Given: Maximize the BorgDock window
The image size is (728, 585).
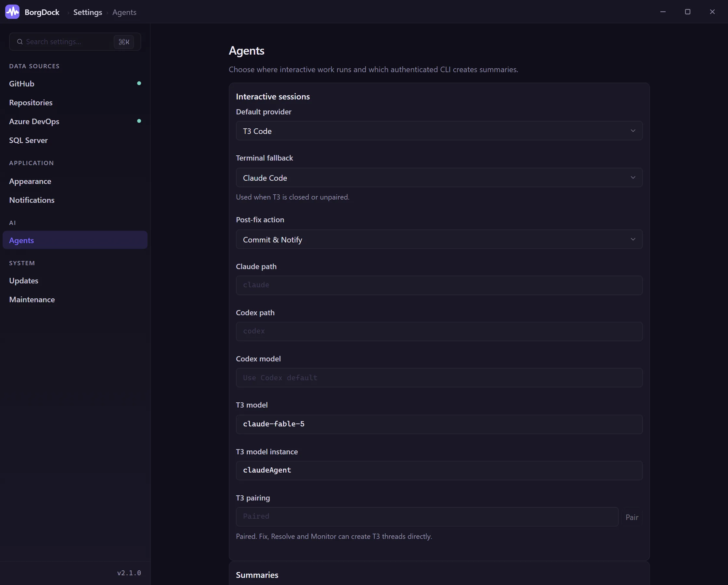Looking at the screenshot, I should (x=687, y=12).
